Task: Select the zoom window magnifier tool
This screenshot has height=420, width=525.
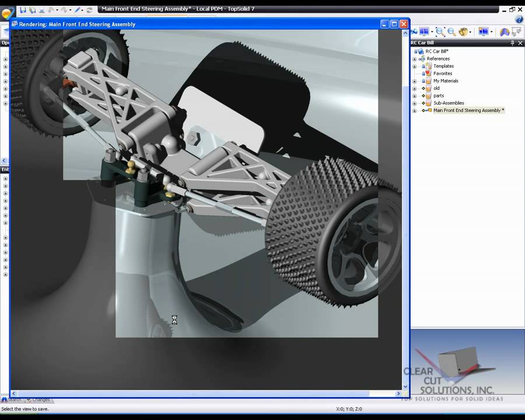Action: pyautogui.click(x=440, y=32)
